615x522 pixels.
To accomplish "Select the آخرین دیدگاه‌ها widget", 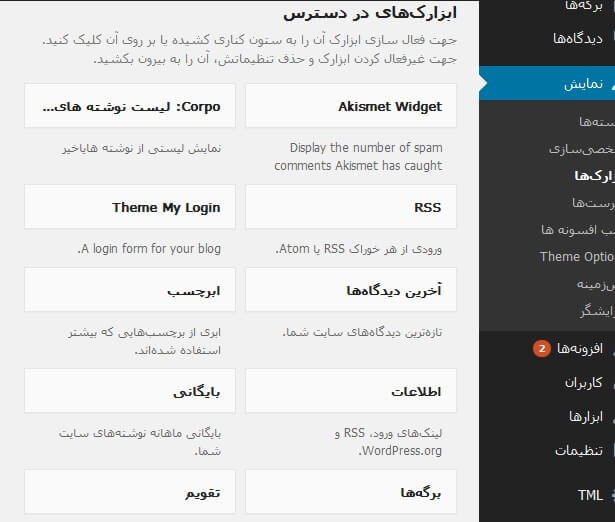I will coord(351,290).
